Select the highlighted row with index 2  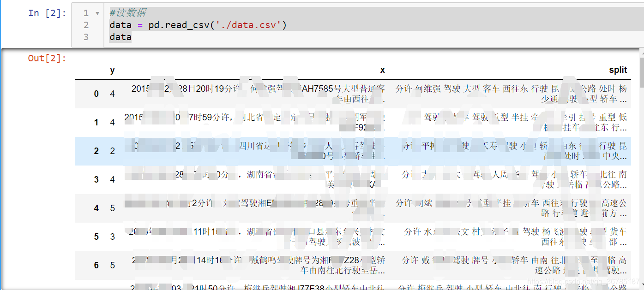tap(323, 151)
